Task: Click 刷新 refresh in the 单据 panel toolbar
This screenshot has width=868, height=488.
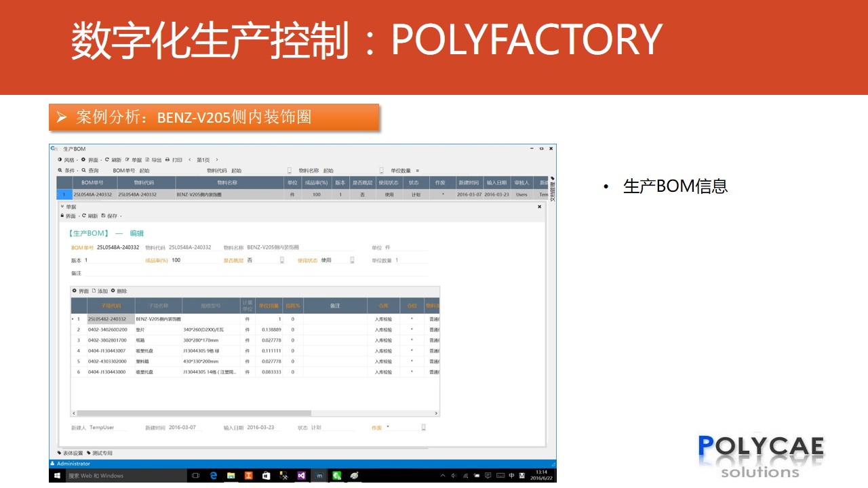Action: (x=90, y=216)
